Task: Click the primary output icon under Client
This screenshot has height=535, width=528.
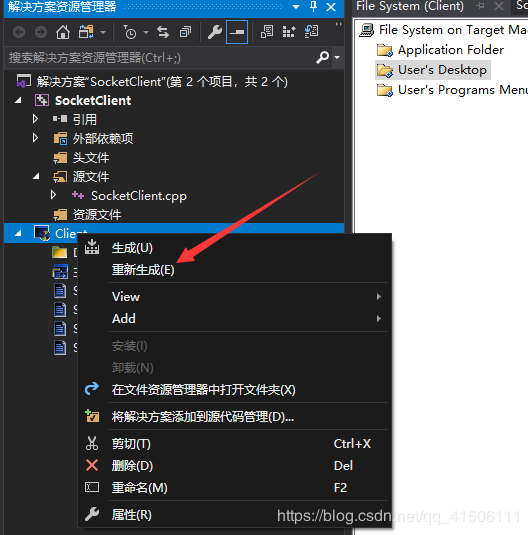Action: [60, 272]
